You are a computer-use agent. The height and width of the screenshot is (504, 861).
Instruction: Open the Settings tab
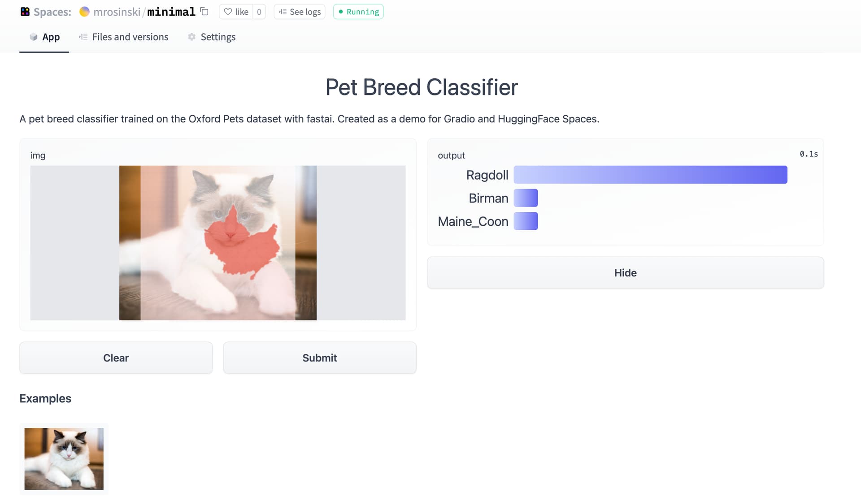point(212,37)
